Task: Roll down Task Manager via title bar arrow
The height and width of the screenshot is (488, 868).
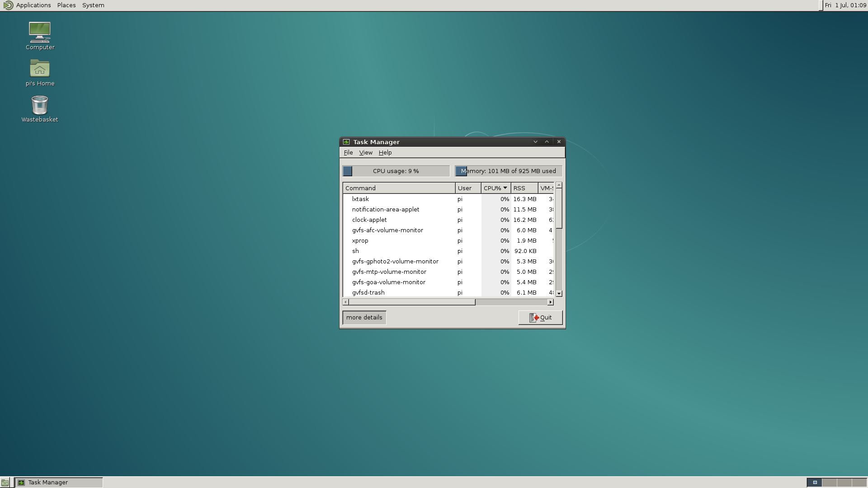Action: point(536,142)
